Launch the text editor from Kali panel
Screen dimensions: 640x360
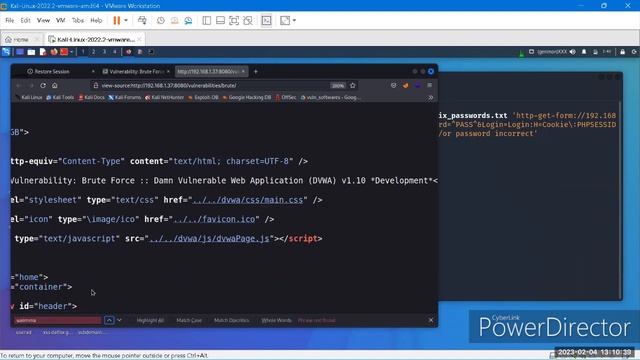(x=42, y=52)
